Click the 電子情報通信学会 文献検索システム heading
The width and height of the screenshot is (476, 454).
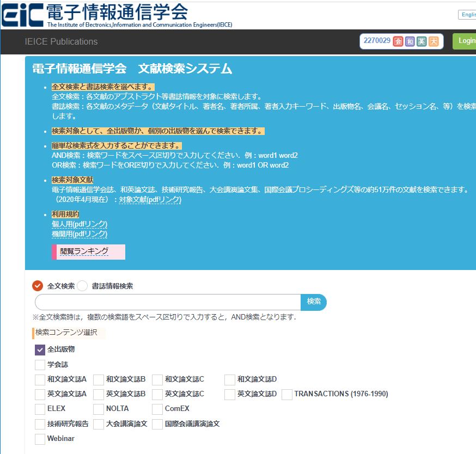tap(132, 69)
